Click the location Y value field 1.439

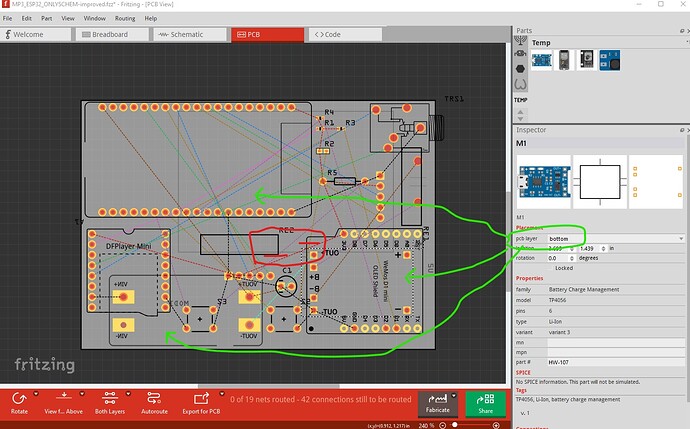coord(591,249)
